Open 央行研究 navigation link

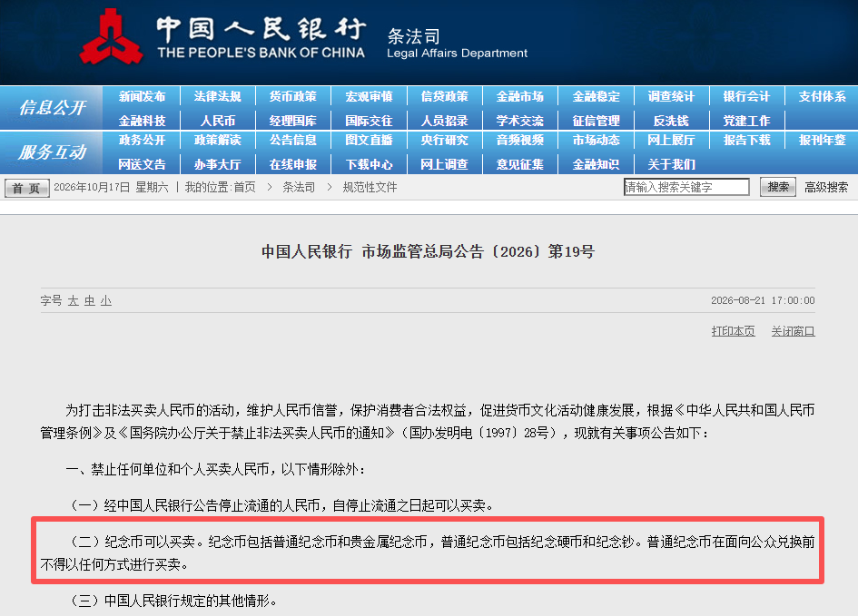pos(444,140)
